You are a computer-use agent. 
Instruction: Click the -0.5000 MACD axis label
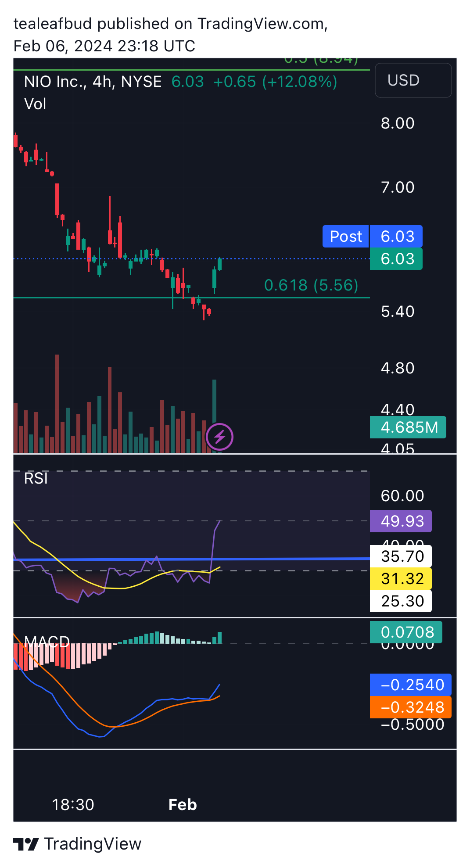(x=413, y=724)
